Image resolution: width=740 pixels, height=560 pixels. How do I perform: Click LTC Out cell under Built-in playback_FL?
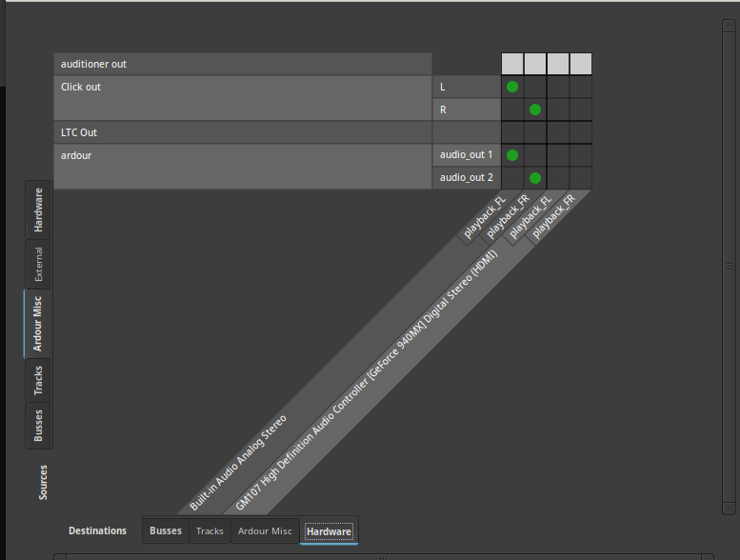pos(512,132)
